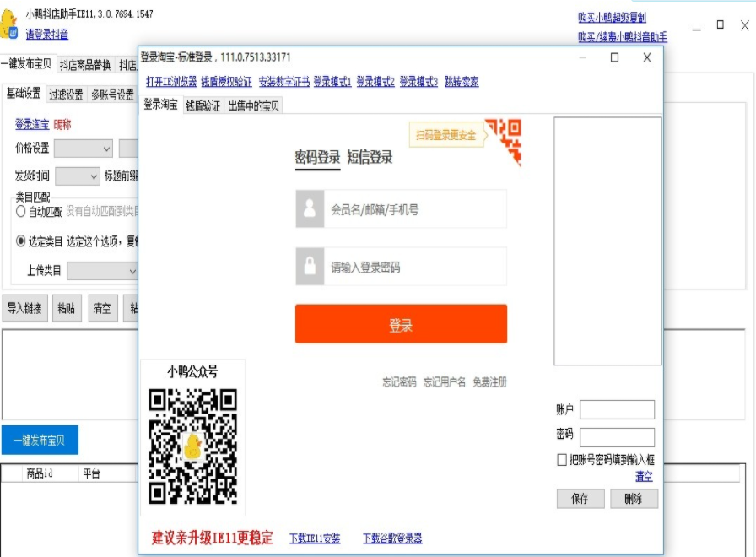Switch to 基础设置 sub-tab
The image size is (756, 557).
[x=23, y=93]
